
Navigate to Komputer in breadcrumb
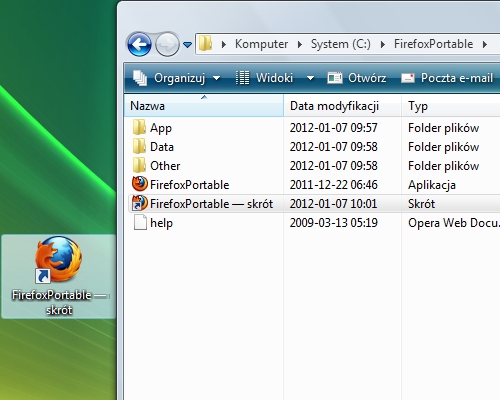pos(261,44)
